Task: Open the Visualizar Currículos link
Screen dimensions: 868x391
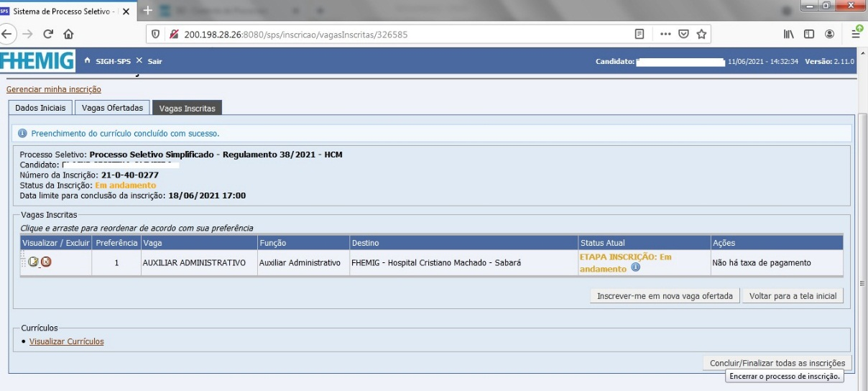Action: (66, 341)
